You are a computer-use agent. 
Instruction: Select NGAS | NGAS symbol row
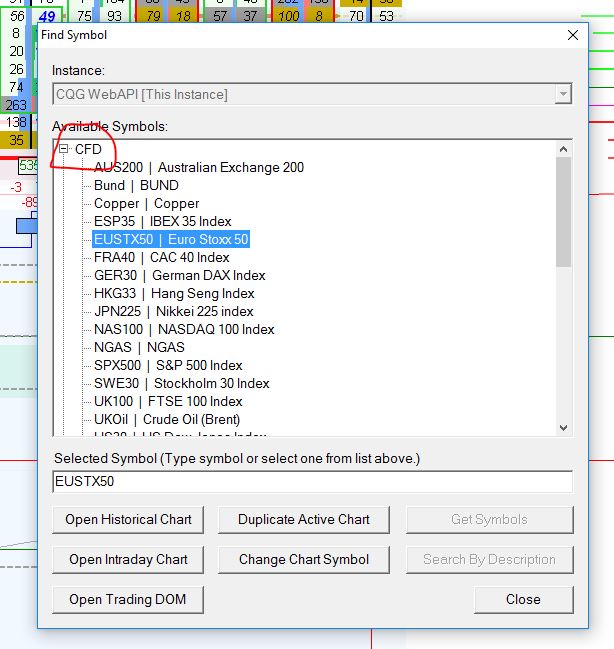[139, 347]
